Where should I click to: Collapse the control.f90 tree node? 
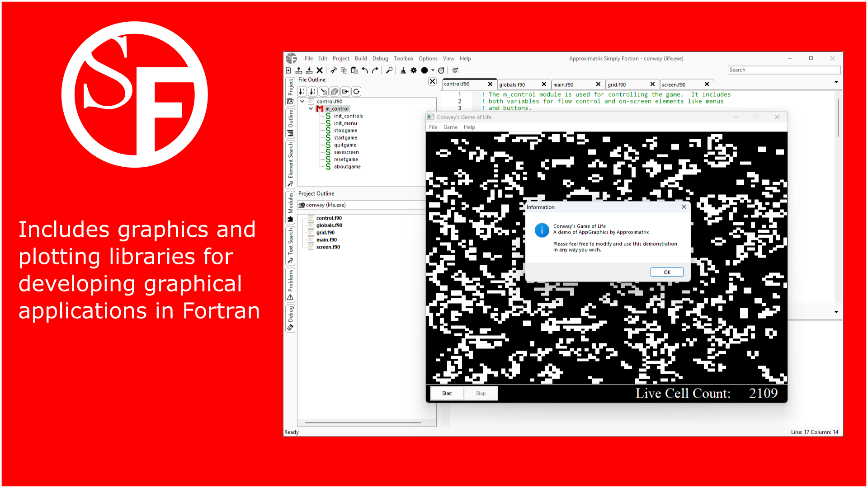coord(302,102)
